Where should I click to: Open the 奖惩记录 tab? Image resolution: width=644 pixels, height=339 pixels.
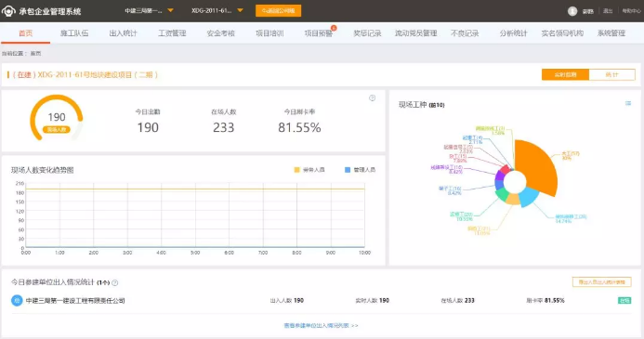[x=367, y=33]
